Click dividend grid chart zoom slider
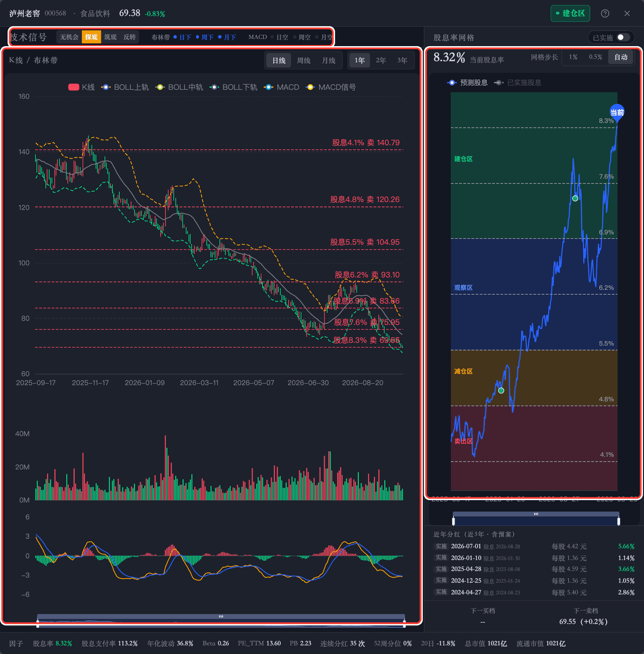644x654 pixels. coord(536,514)
